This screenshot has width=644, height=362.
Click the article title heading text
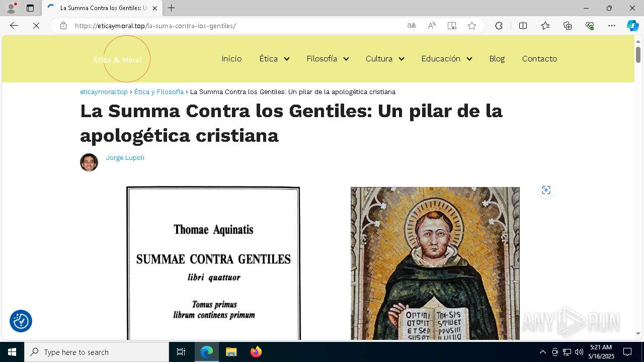pos(291,123)
